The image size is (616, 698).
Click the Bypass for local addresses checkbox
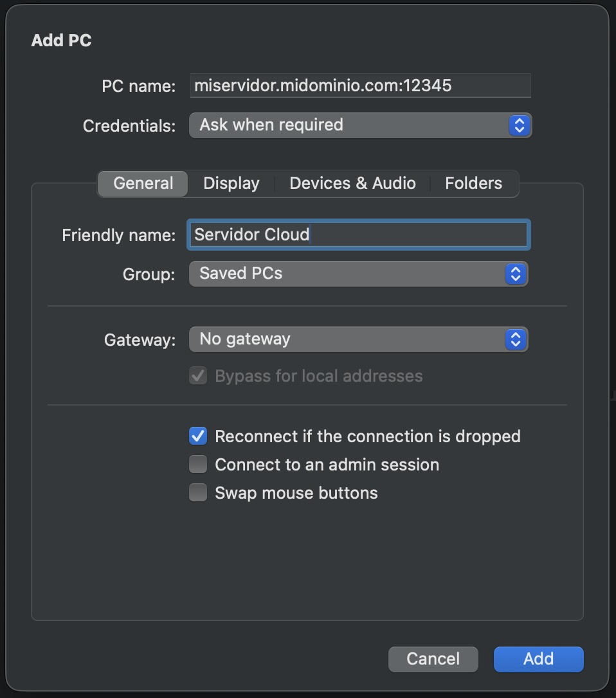click(198, 376)
